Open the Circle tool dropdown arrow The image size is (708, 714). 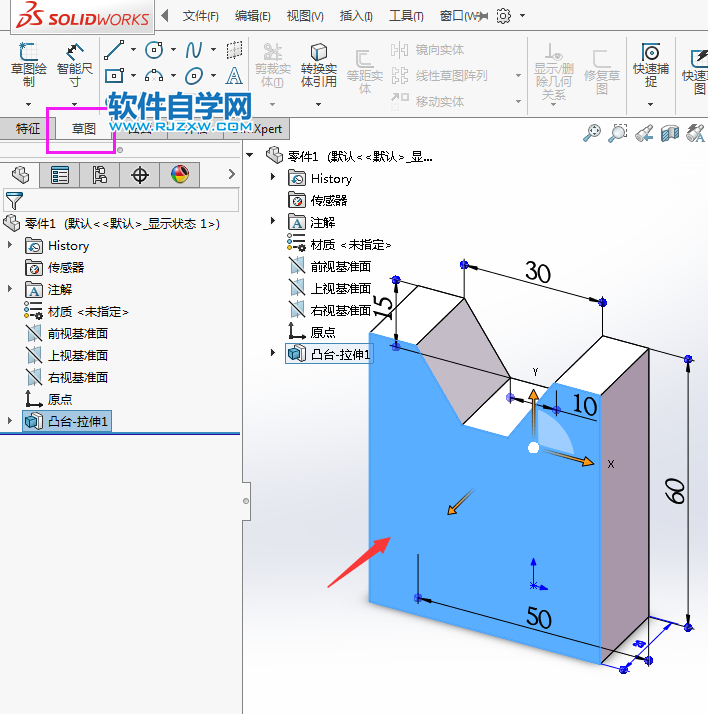173,49
